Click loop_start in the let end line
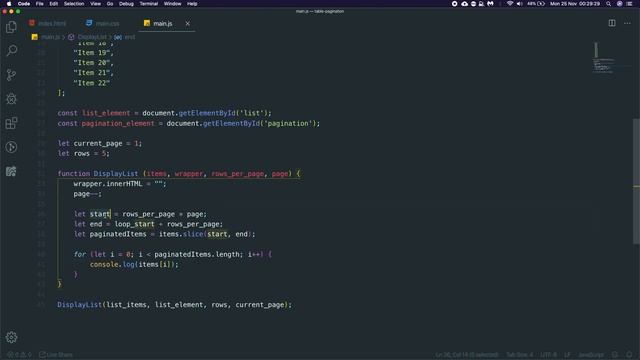This screenshot has height=360, width=640. (134, 224)
